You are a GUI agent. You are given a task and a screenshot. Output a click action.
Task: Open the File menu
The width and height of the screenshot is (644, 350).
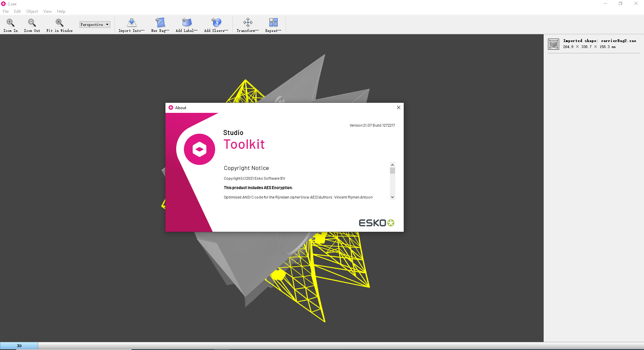(x=6, y=11)
